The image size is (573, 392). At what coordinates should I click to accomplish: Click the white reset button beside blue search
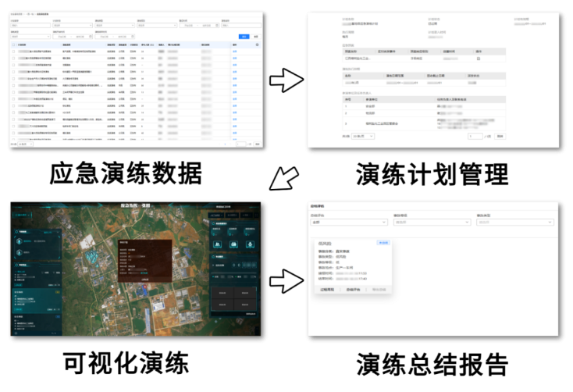click(256, 37)
